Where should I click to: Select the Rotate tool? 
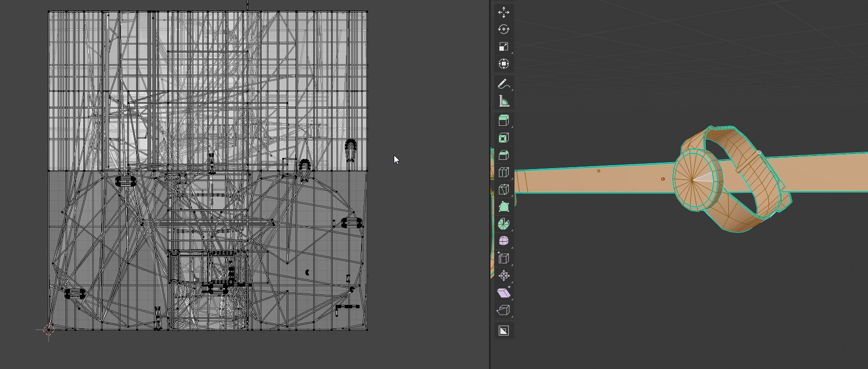click(503, 30)
